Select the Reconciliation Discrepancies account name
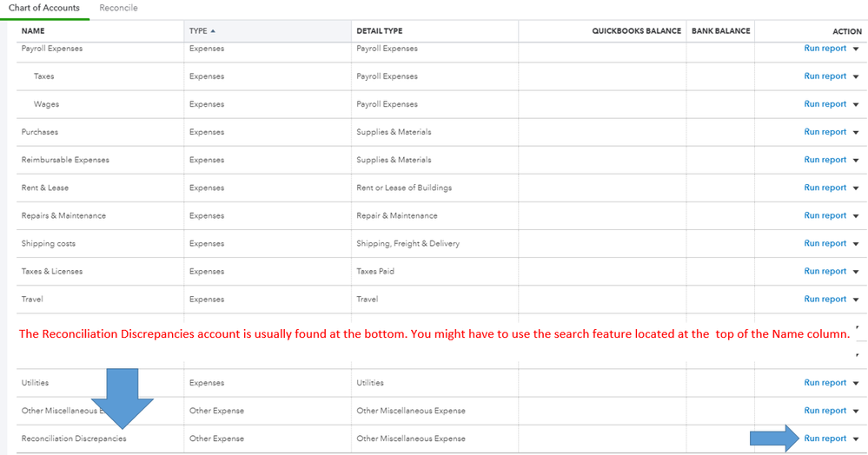 [x=74, y=439]
